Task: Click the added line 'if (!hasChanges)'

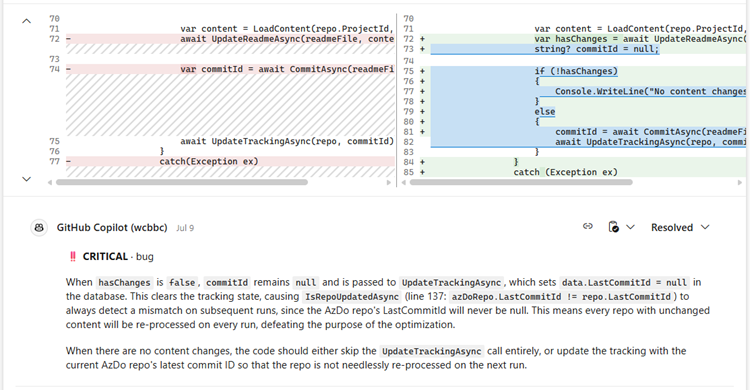Action: (x=576, y=71)
